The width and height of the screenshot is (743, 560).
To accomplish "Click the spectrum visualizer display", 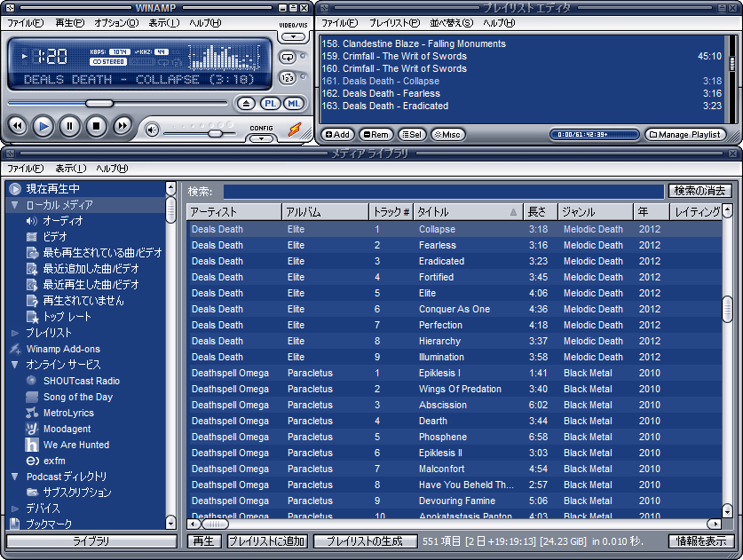I will pyautogui.click(x=225, y=58).
